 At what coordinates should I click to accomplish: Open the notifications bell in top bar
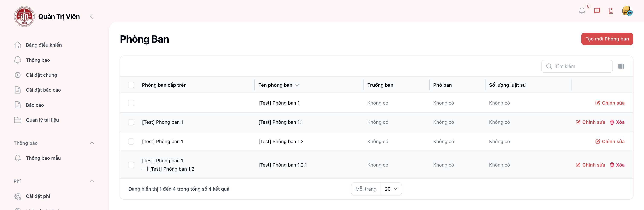[582, 11]
